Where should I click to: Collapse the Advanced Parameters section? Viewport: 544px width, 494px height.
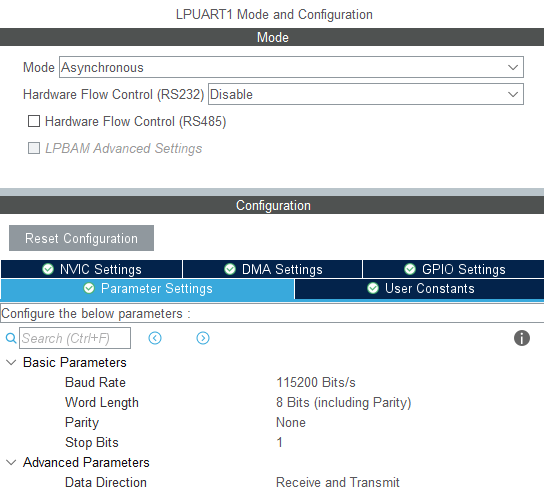(x=11, y=462)
